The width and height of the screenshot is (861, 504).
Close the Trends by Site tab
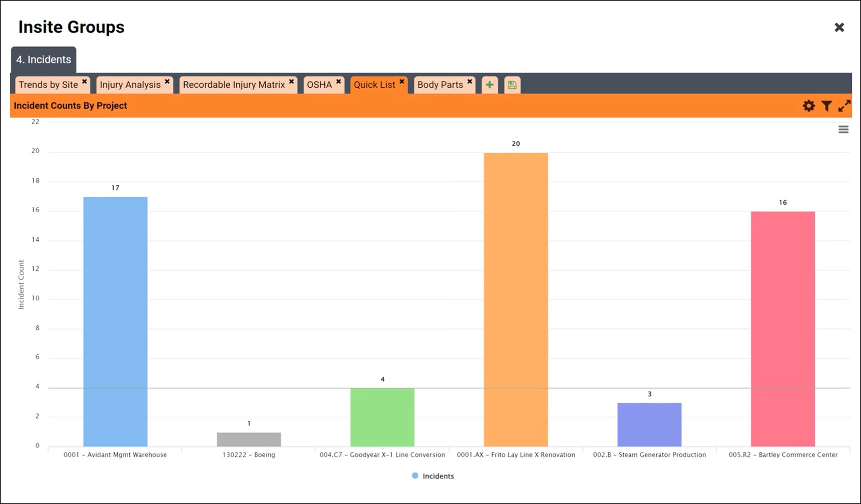point(85,82)
